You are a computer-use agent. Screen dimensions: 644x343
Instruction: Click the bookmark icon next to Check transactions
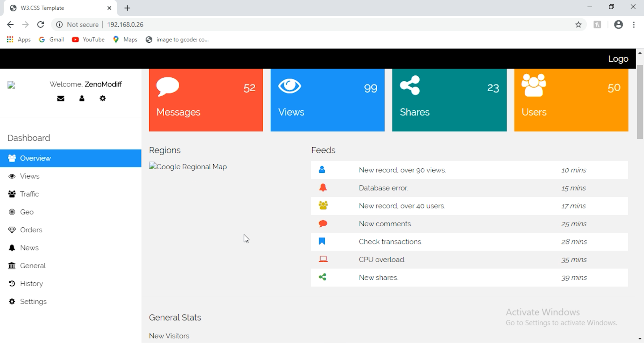click(322, 241)
